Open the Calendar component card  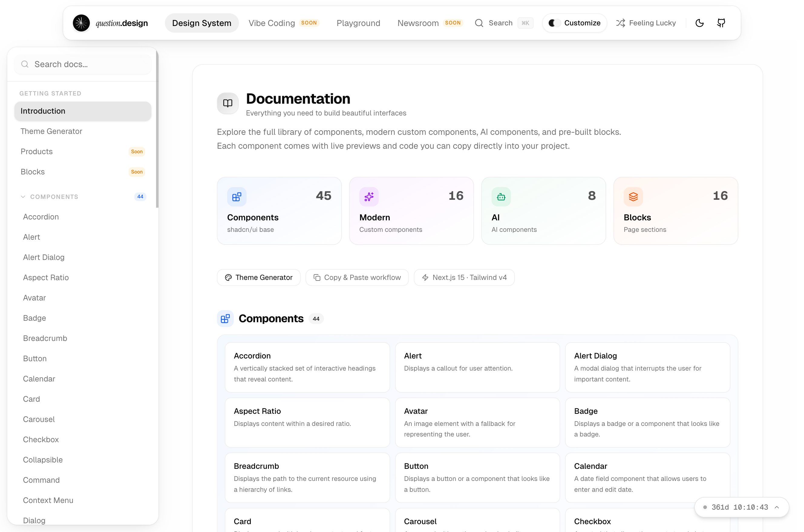click(x=648, y=478)
